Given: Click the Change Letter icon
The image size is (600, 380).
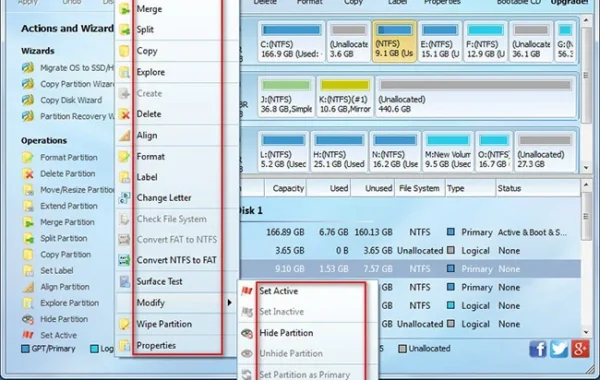Looking at the screenshot, I should (x=124, y=198).
